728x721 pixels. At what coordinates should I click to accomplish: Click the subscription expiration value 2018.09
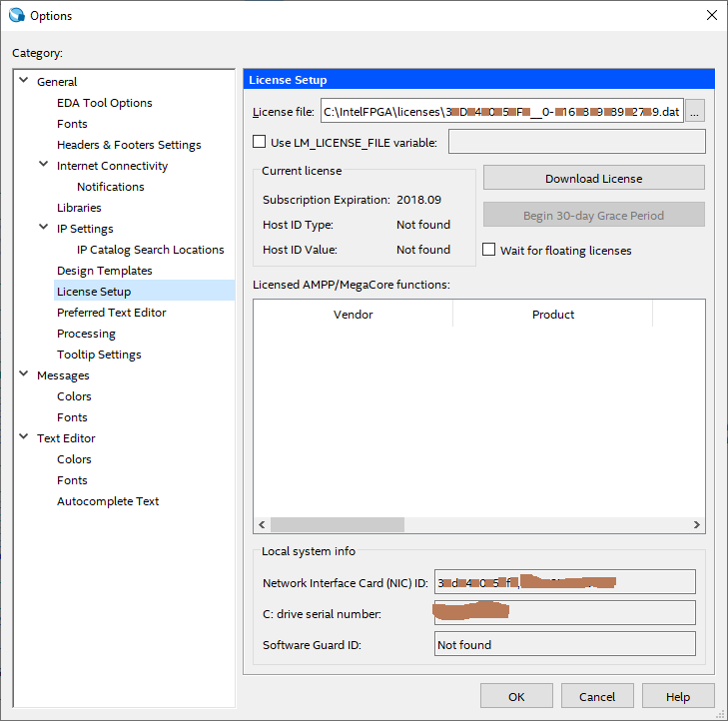coord(418,200)
